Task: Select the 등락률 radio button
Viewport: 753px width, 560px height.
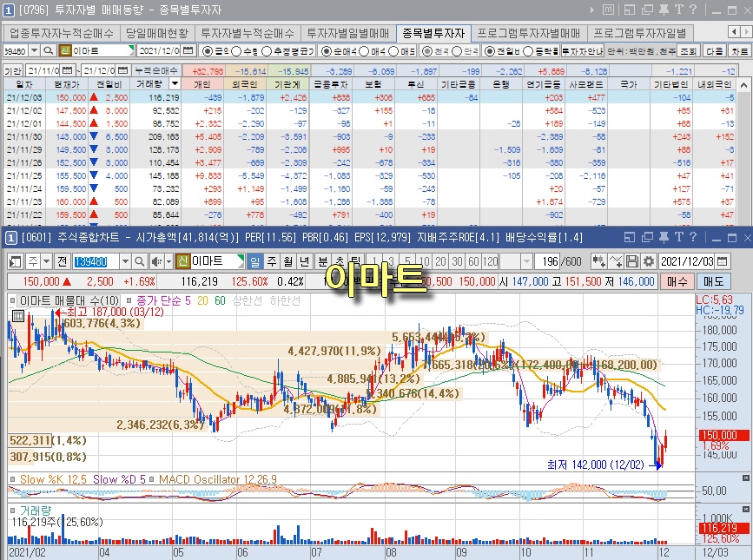Action: pos(528,51)
